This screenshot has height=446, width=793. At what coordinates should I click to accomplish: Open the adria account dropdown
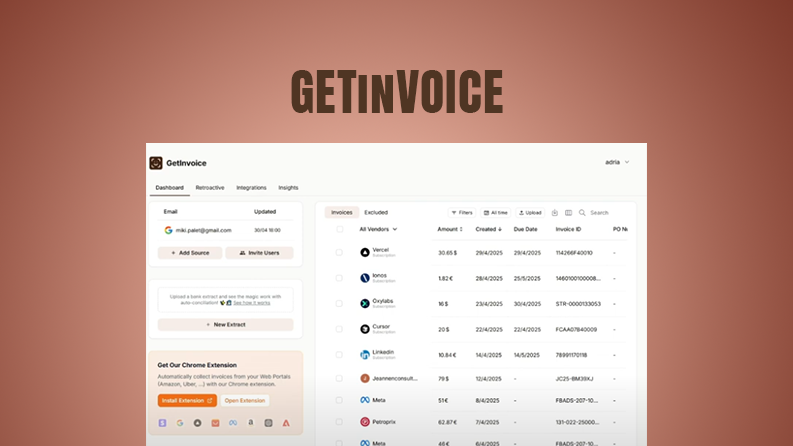click(617, 162)
